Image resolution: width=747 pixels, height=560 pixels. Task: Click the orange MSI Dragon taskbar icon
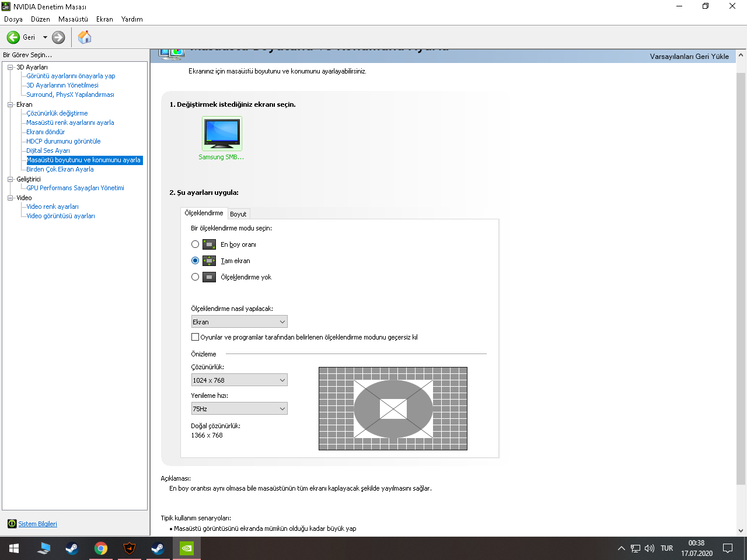(x=130, y=548)
